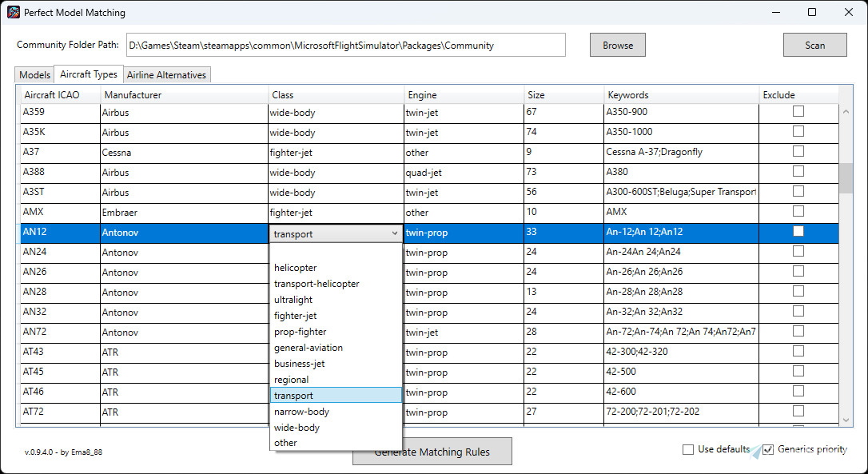Check the Exclude box on the AT72 ATR row
The image size is (868, 474).
click(798, 411)
